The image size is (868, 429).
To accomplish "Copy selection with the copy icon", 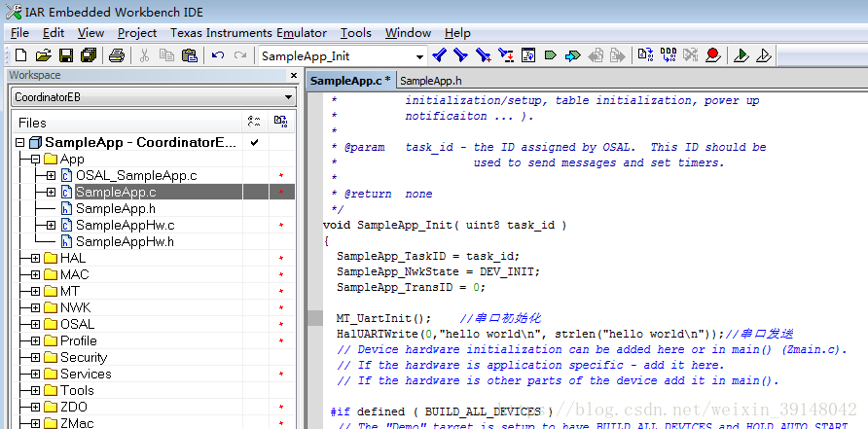I will (x=166, y=55).
